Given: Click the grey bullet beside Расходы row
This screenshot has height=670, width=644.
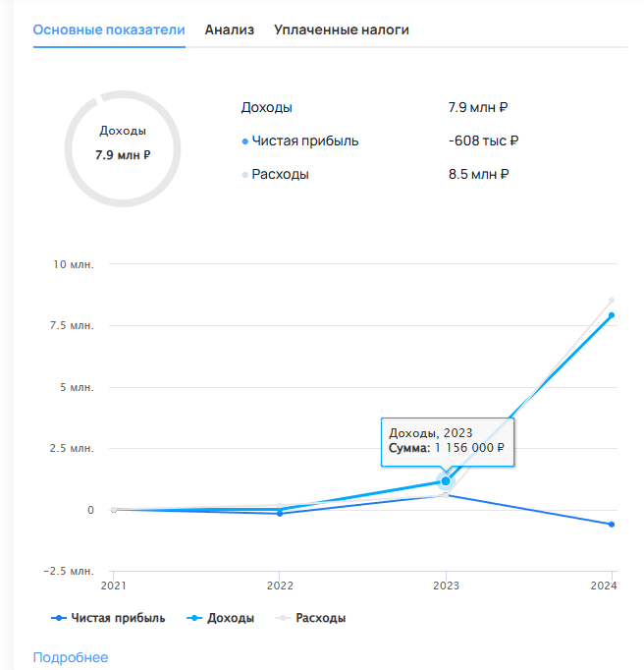Looking at the screenshot, I should [x=244, y=175].
